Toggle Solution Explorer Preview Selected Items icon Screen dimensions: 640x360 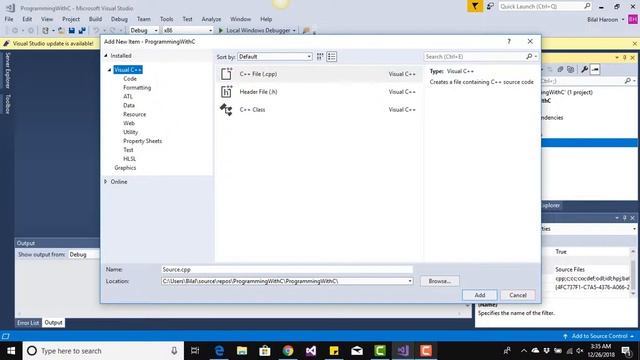coord(595,69)
